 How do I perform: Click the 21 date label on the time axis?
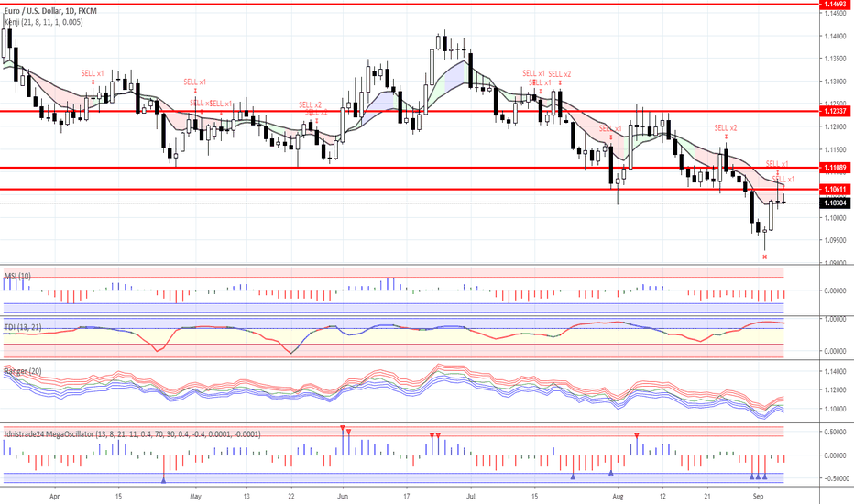click(707, 497)
